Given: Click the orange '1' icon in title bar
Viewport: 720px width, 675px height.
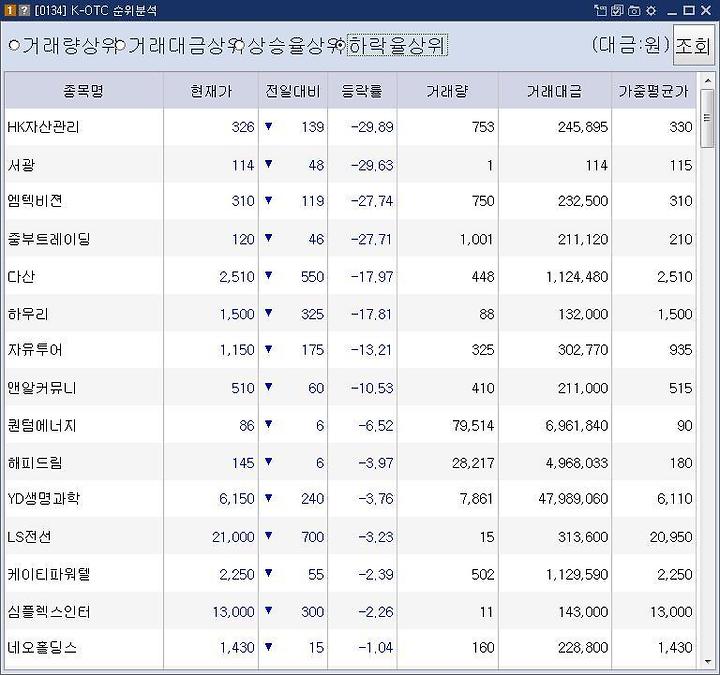Looking at the screenshot, I should 9,10.
